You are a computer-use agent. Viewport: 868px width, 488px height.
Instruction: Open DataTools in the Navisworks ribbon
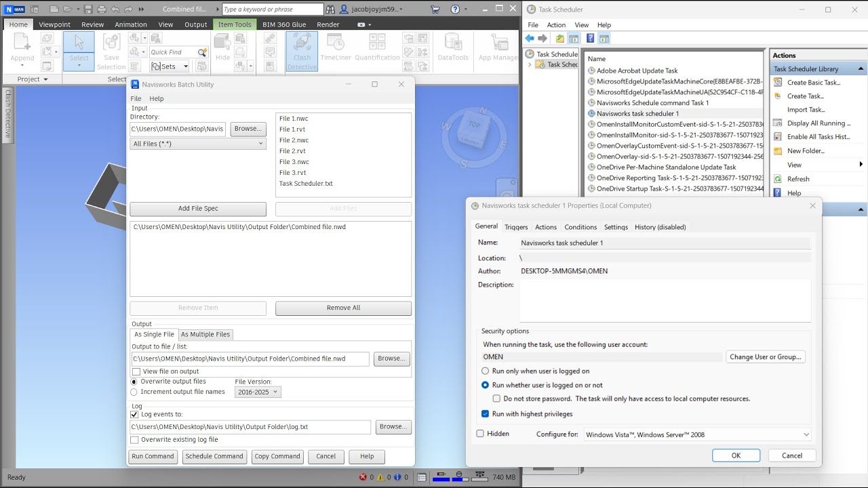click(453, 47)
